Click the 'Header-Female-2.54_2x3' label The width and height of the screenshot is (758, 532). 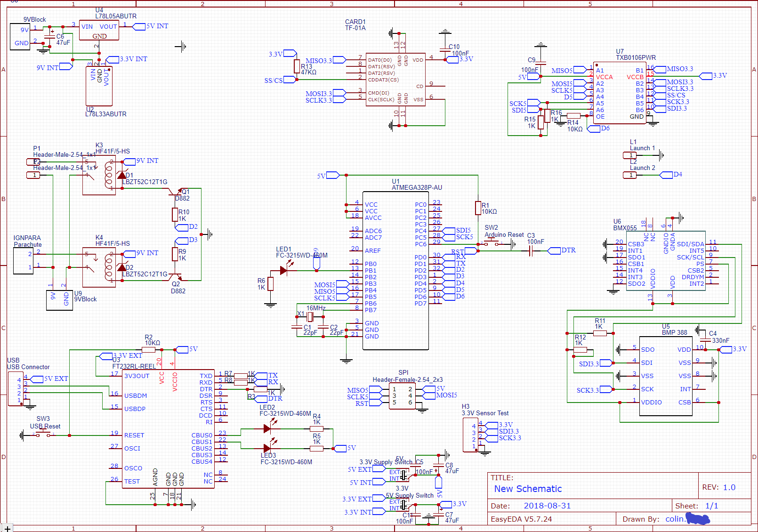point(407,379)
